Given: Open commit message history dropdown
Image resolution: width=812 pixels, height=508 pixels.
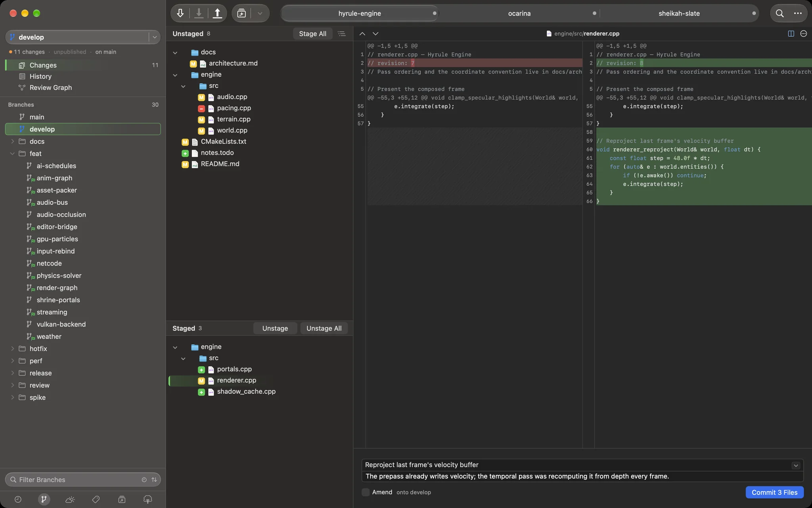Looking at the screenshot, I should (x=795, y=466).
